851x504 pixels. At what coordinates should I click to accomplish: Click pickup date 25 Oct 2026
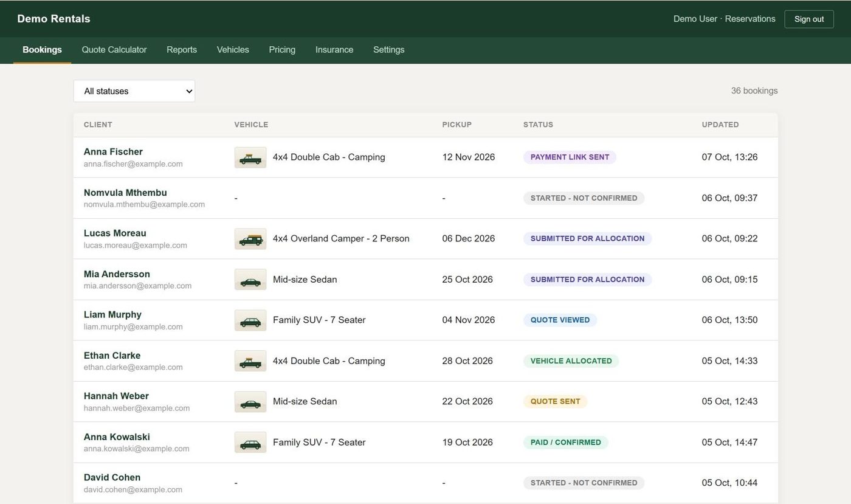pos(467,280)
